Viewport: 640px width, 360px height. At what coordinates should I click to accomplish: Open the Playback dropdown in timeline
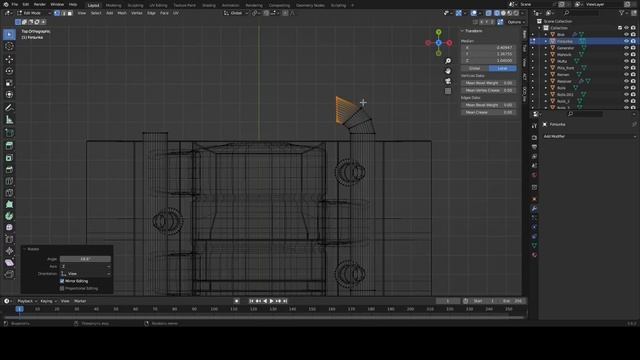pos(27,301)
